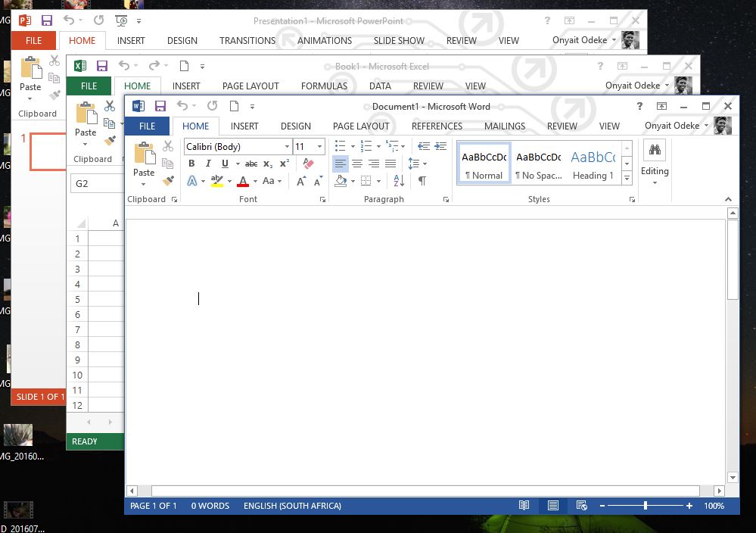Click the Numbering list icon
Screen dimensions: 756x533
[366, 145]
